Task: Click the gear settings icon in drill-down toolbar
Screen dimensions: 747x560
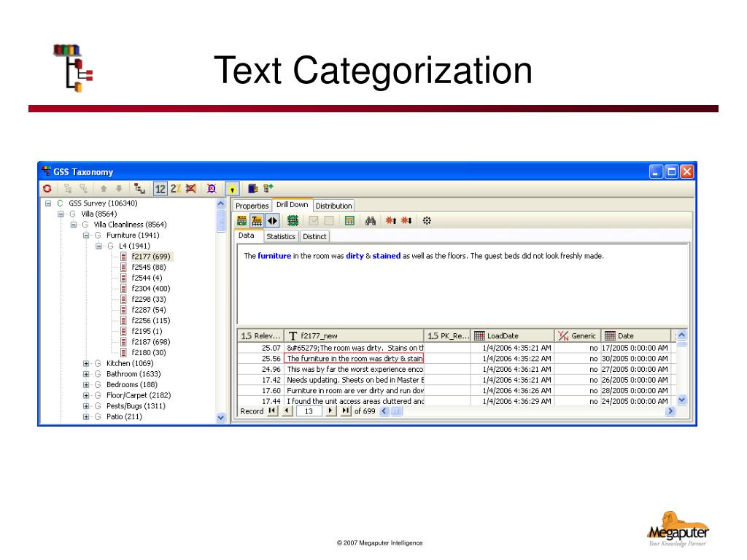Action: coord(427,220)
